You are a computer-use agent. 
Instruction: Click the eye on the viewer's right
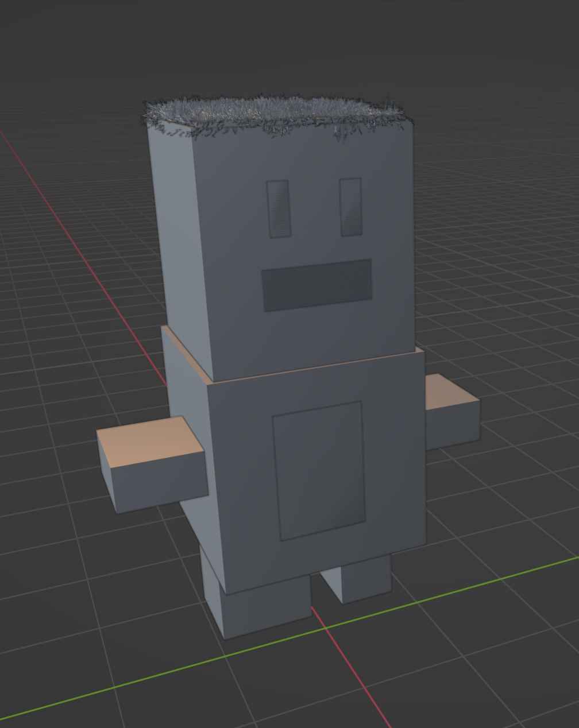[x=352, y=207]
